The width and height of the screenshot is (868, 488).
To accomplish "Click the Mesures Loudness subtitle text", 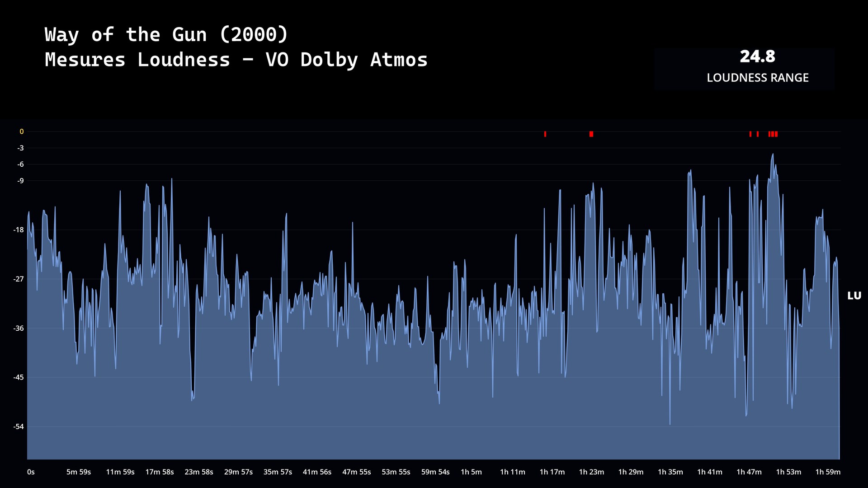I will point(236,60).
